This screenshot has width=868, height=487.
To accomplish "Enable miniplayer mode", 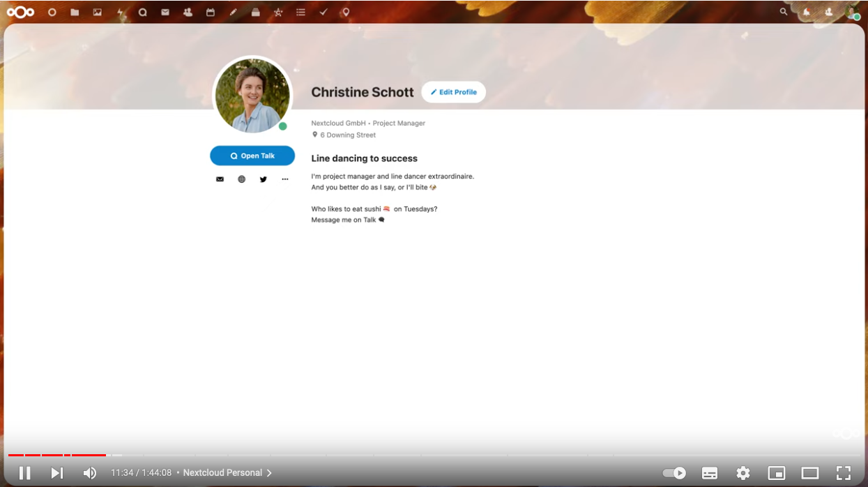I will (777, 473).
